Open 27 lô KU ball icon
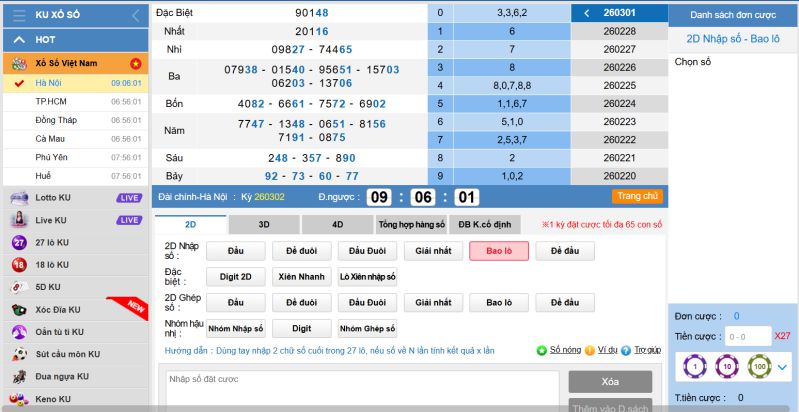This screenshot has height=412, width=799. click(x=19, y=242)
